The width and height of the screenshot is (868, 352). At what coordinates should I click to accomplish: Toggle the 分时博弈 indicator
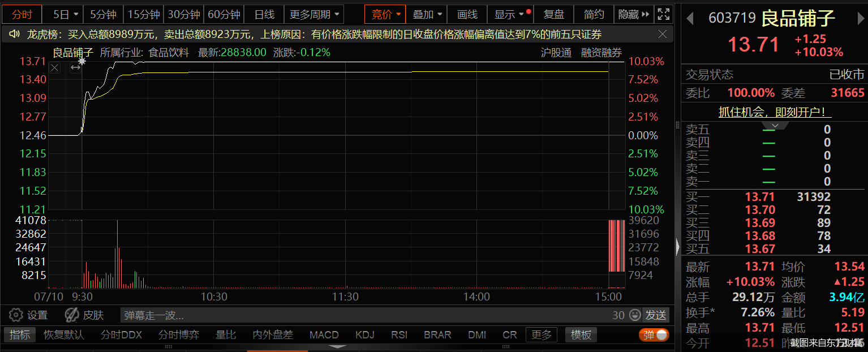[179, 335]
